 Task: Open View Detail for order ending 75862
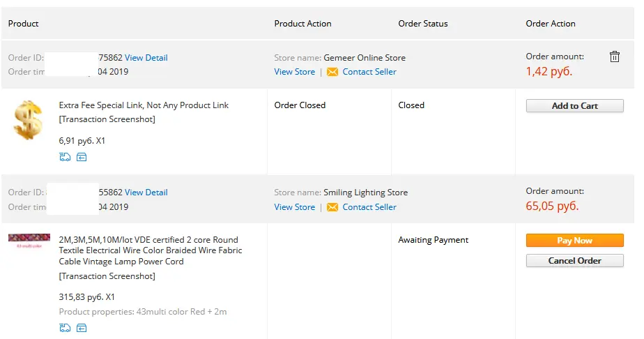pos(146,57)
